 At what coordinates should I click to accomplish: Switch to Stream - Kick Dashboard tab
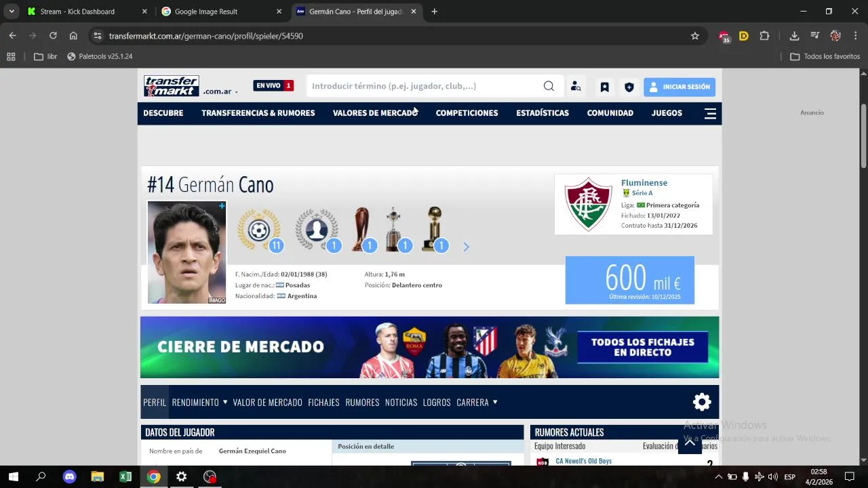87,12
